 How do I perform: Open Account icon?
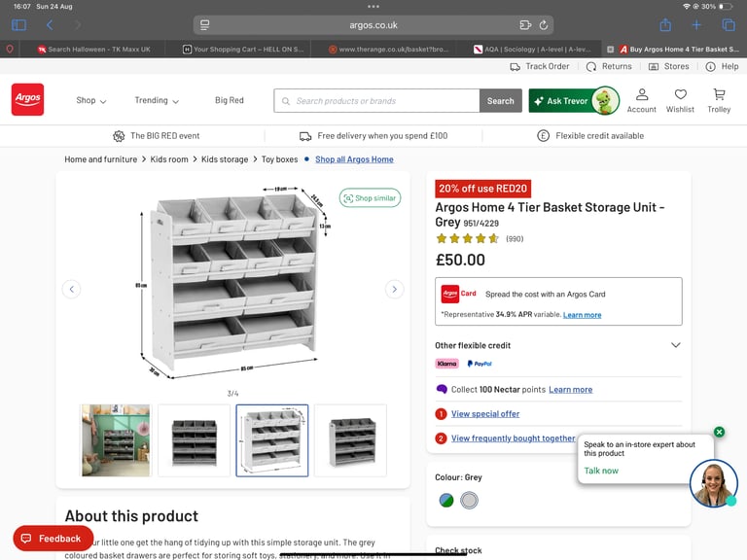pyautogui.click(x=641, y=100)
